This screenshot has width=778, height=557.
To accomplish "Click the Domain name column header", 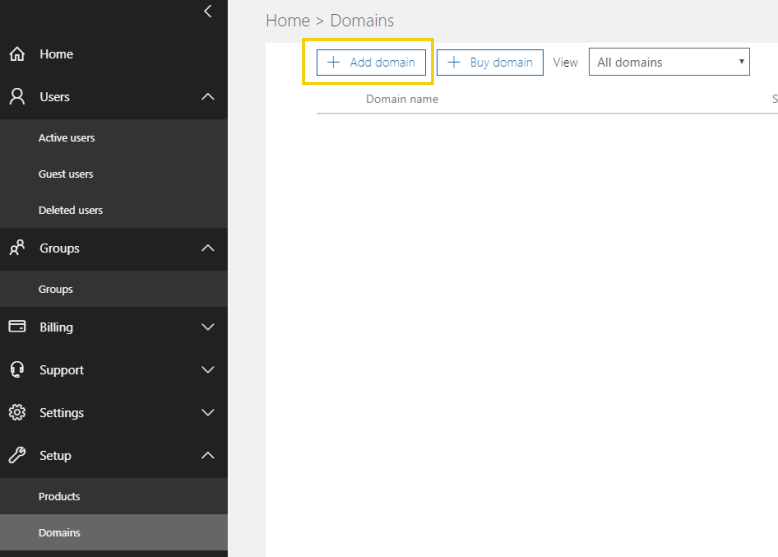I will click(x=402, y=99).
